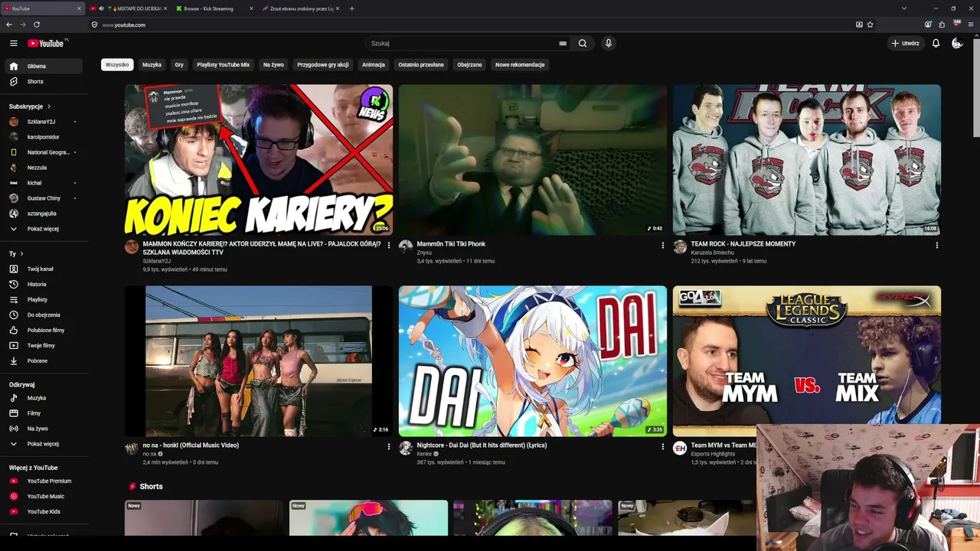The image size is (980, 551).
Task: Open YouTube Premium link
Action: click(44, 481)
